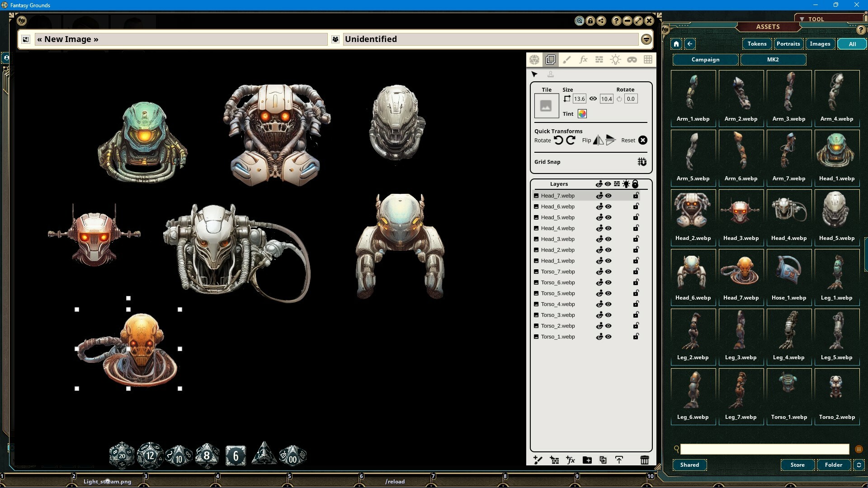Open the lighting panel with bulb icon
The image size is (868, 488).
pyautogui.click(x=615, y=59)
